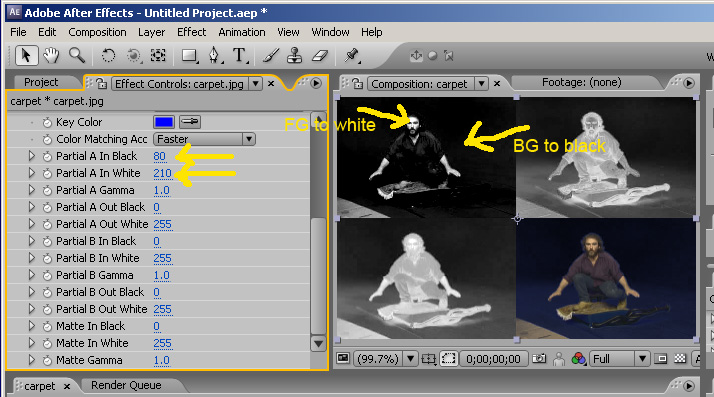714x397 pixels.
Task: Click the current time 0;00;00;00 button
Action: [x=493, y=359]
